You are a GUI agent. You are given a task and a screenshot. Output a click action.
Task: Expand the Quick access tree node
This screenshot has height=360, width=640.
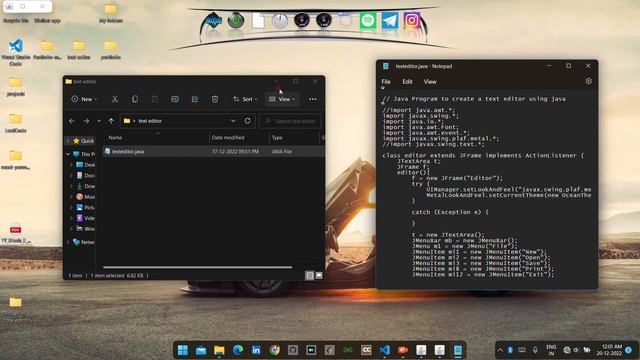[68, 141]
